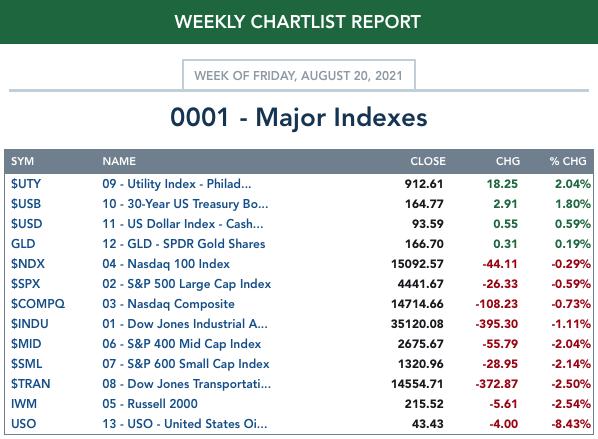Select the $COMPQ symbol
Viewport: 598px width, 439px height.
point(38,304)
